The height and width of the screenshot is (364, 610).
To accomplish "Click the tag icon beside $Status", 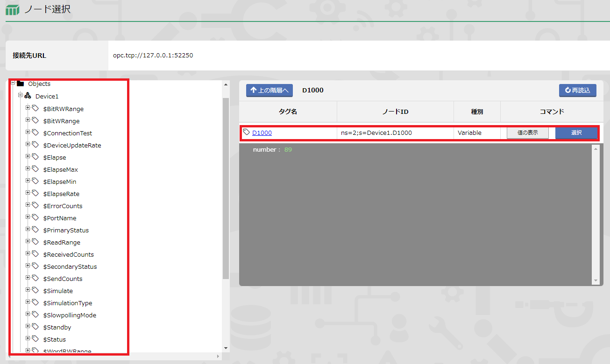I will (x=35, y=338).
